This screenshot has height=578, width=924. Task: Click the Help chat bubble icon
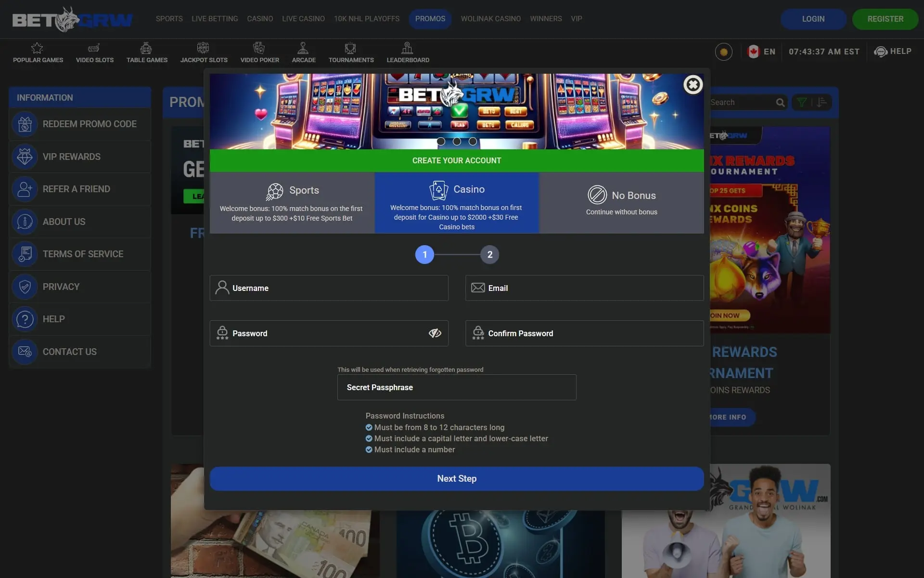880,52
